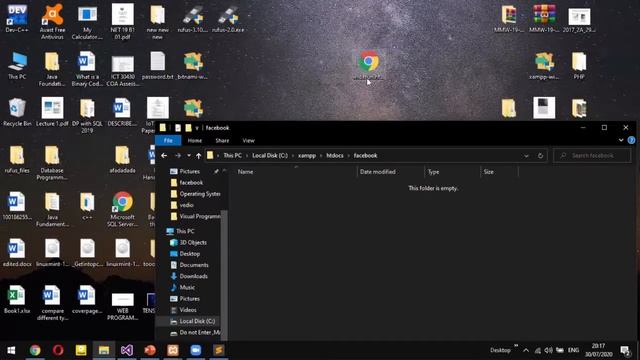640x360 pixels.
Task: Switch to the Share ribbon tab
Action: pyautogui.click(x=222, y=140)
